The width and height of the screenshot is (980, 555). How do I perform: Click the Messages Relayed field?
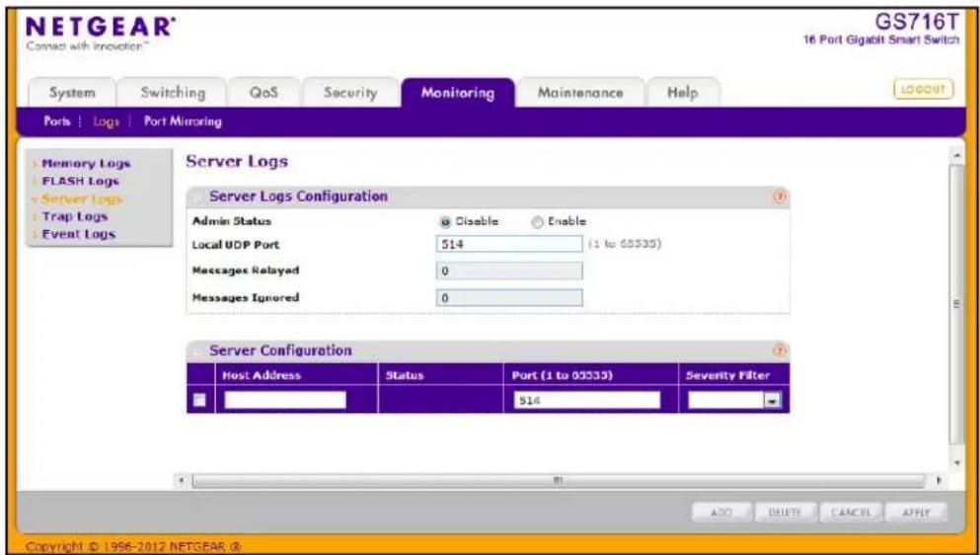(x=508, y=271)
